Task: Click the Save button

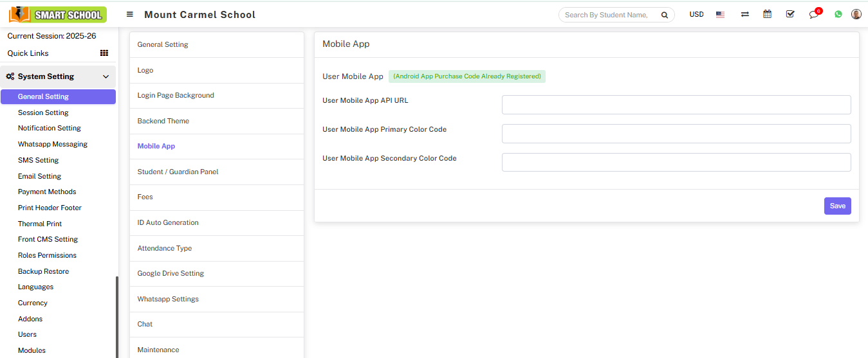Action: tap(837, 206)
